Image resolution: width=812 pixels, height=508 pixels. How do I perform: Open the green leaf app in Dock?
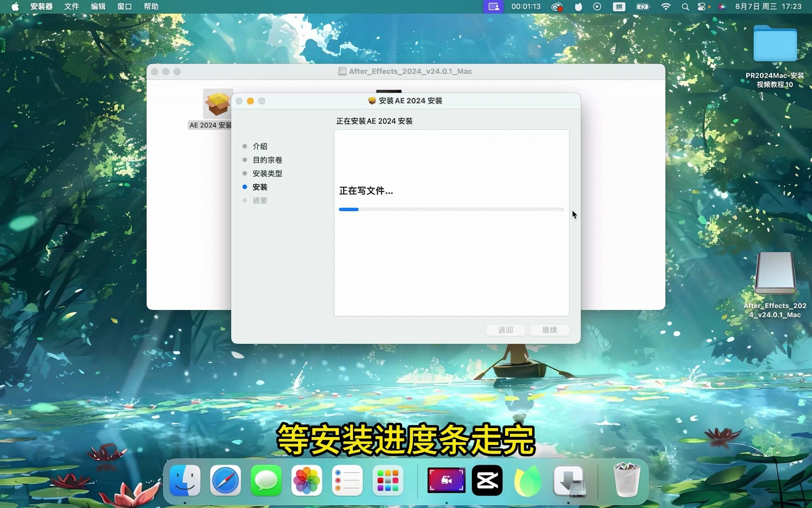528,480
